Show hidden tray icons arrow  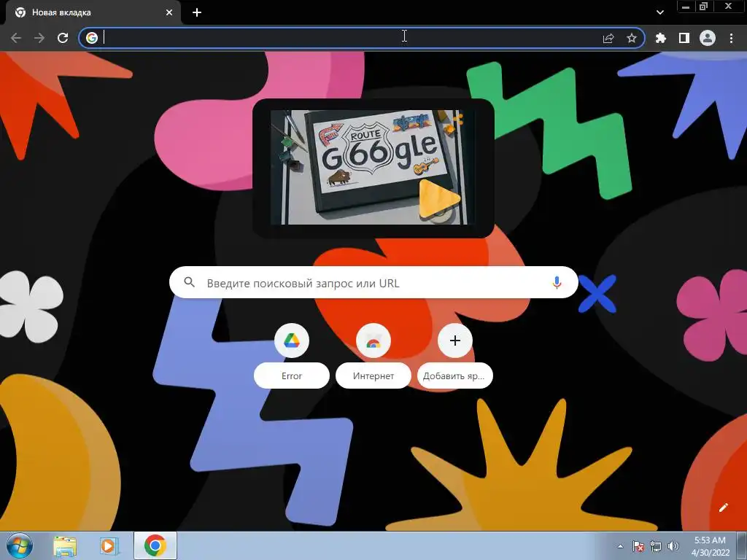pyautogui.click(x=620, y=546)
